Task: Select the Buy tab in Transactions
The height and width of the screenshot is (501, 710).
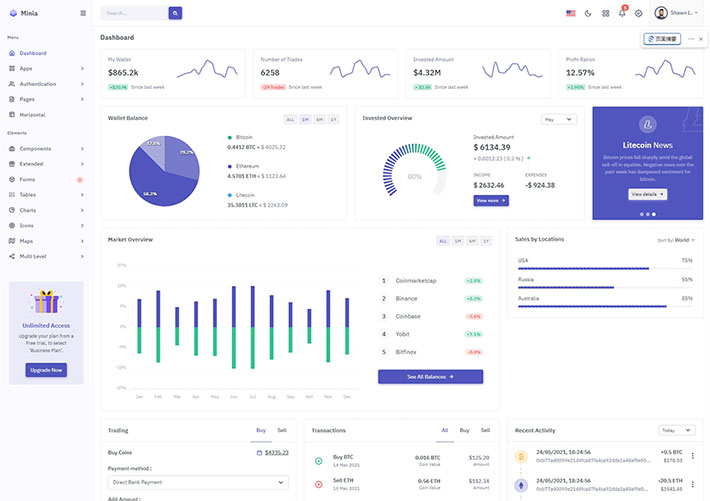Action: [x=464, y=430]
